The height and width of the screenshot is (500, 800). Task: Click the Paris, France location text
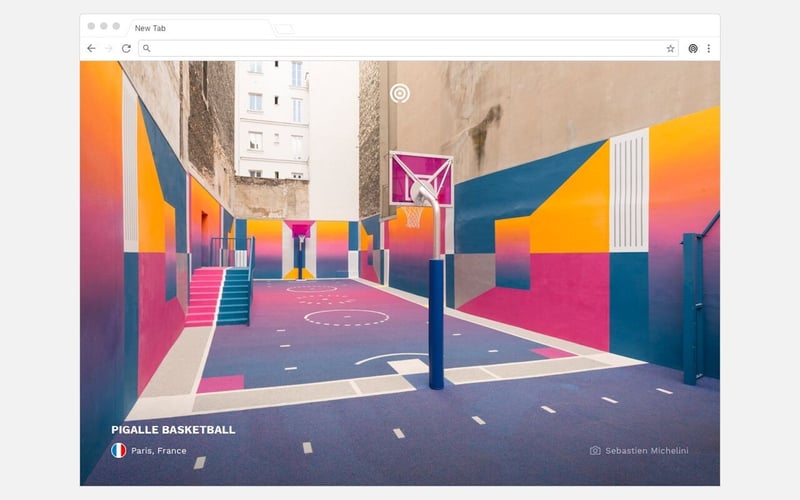coord(159,451)
